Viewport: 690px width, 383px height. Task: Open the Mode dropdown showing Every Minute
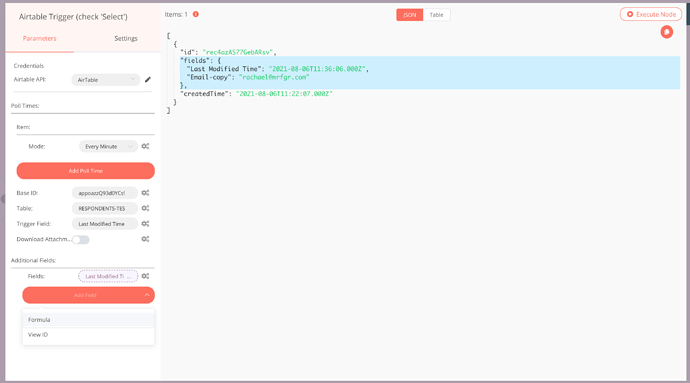tap(108, 146)
